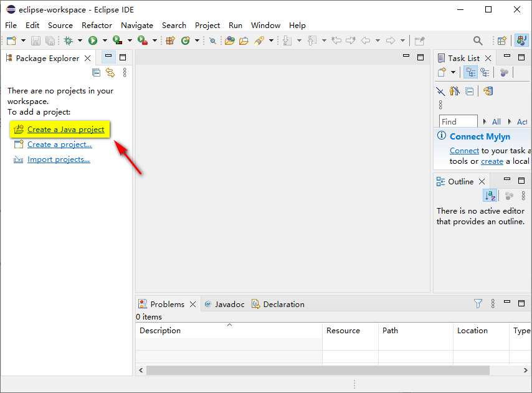Viewport: 532px width, 393px height.
Task: Toggle Link with Editor in Package Explorer
Action: point(110,72)
